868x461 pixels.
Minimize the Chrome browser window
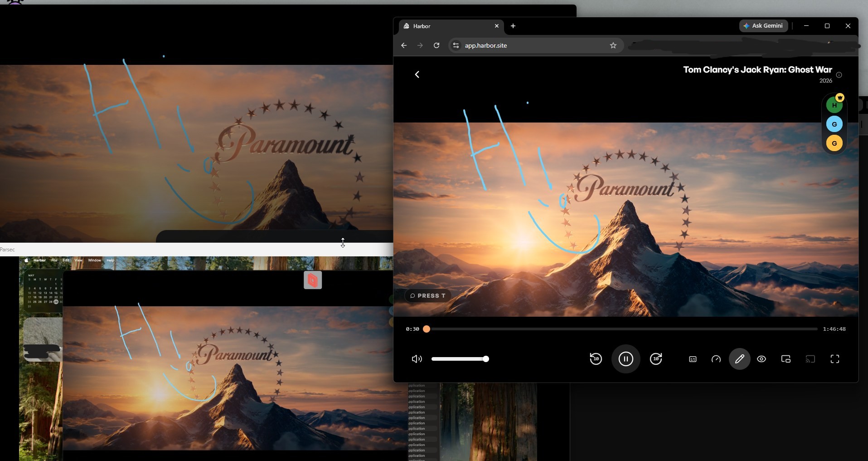click(x=806, y=26)
